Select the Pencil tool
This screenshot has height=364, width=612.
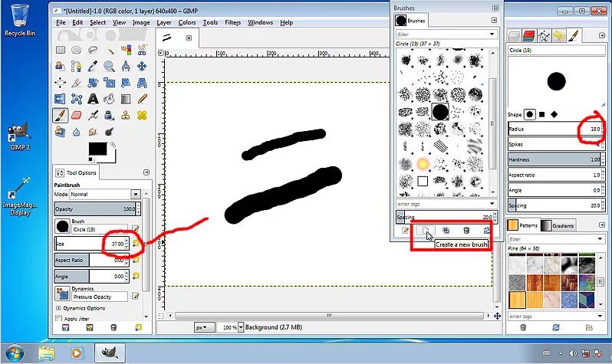142,99
